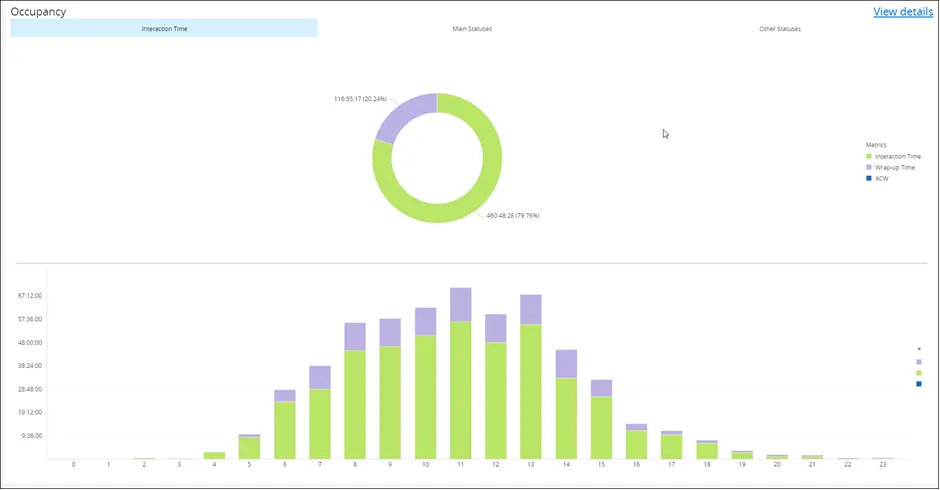Click green segment of hour 9 bar
This screenshot has width=940, height=490.
click(x=390, y=403)
